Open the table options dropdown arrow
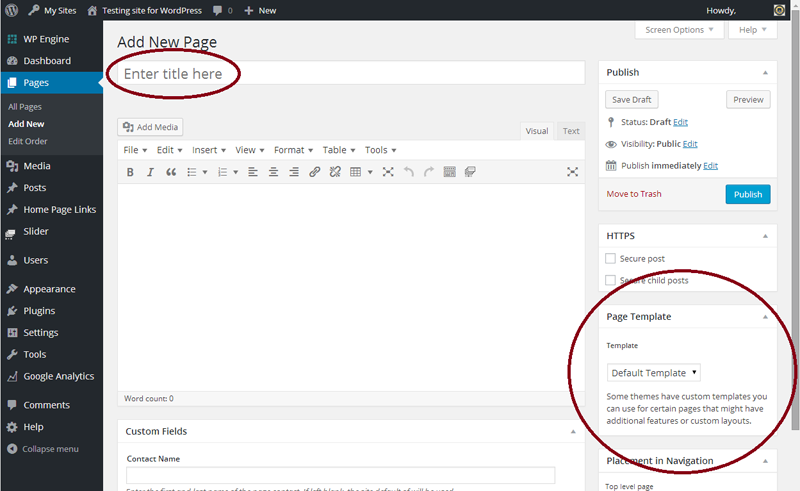800x491 pixels. tap(370, 172)
